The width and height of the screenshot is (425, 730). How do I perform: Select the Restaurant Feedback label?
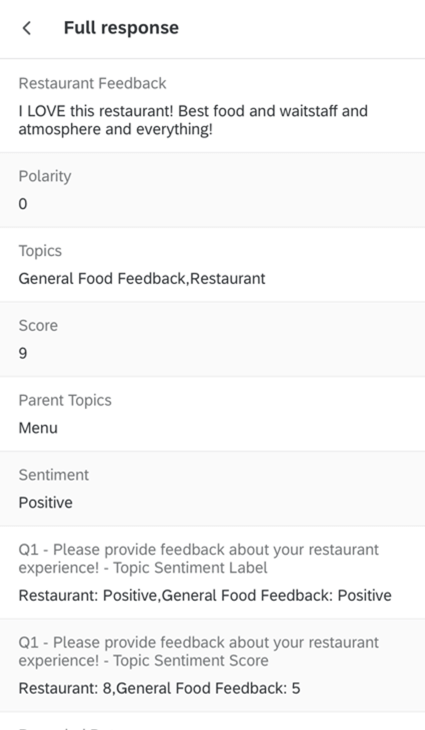coord(92,83)
